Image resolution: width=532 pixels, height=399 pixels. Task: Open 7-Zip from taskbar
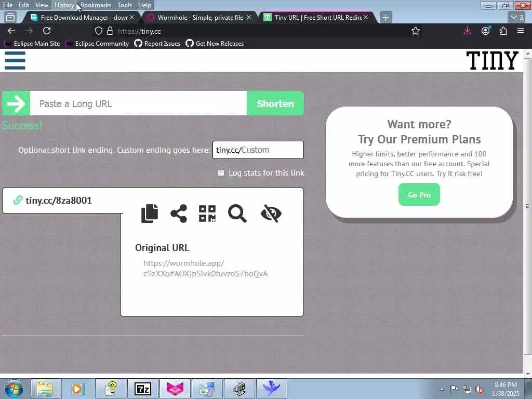click(143, 389)
